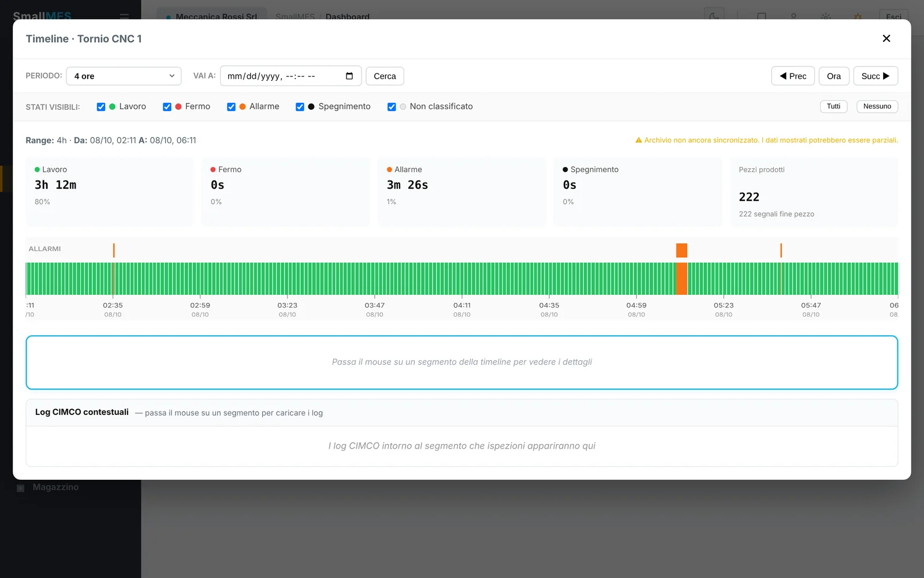Open the Periodo dropdown showing 4 ore
Viewport: 924px width, 578px height.
[x=124, y=76]
